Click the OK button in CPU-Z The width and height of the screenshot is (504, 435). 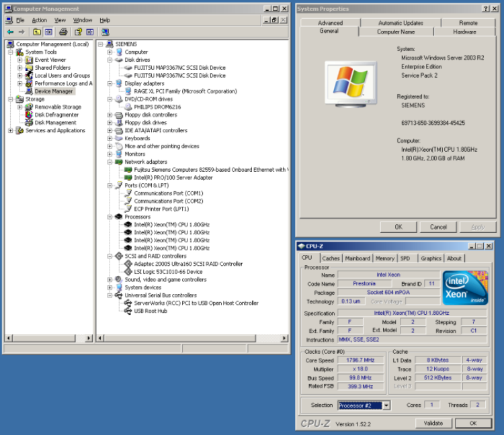click(x=473, y=423)
